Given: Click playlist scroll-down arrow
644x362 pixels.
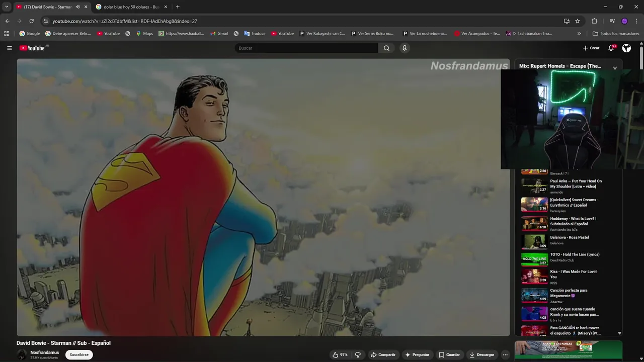Looking at the screenshot, I should (619, 333).
